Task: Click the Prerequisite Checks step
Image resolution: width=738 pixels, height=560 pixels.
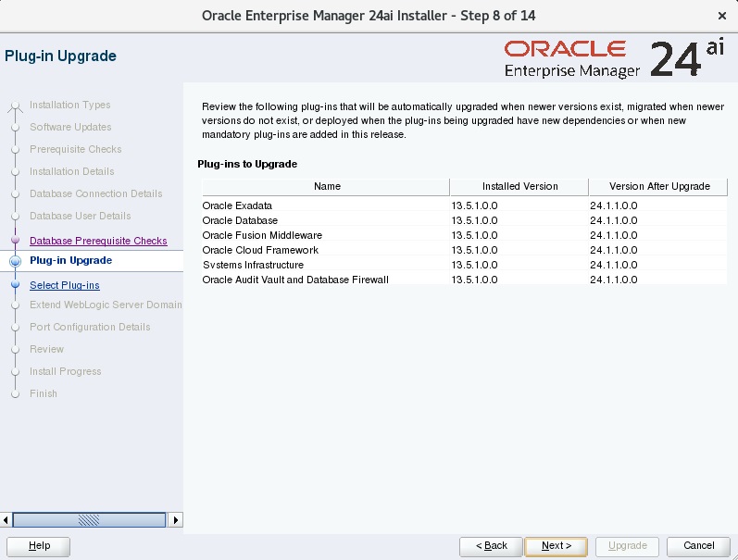Action: (75, 149)
